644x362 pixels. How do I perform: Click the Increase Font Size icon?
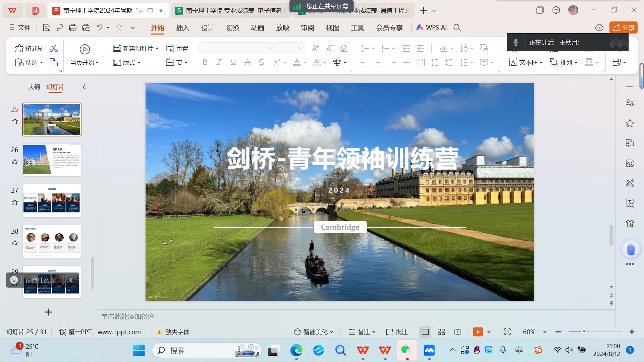coord(315,49)
